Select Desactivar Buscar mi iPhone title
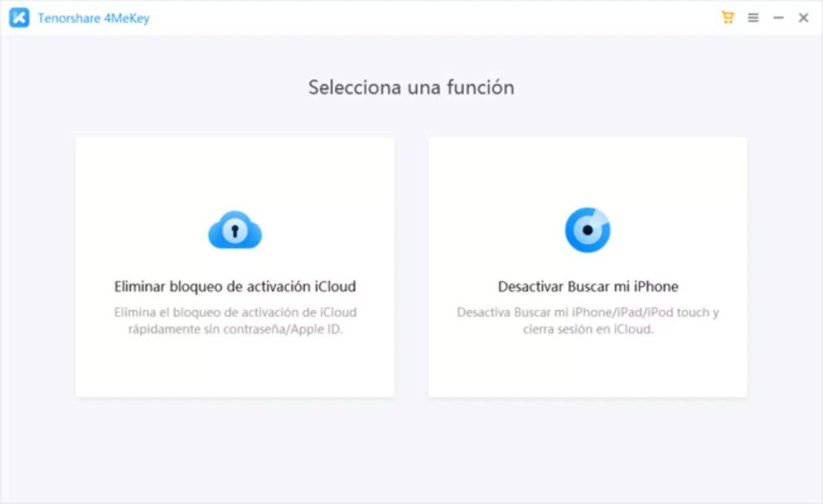Viewport: 823px width, 504px height. [588, 287]
